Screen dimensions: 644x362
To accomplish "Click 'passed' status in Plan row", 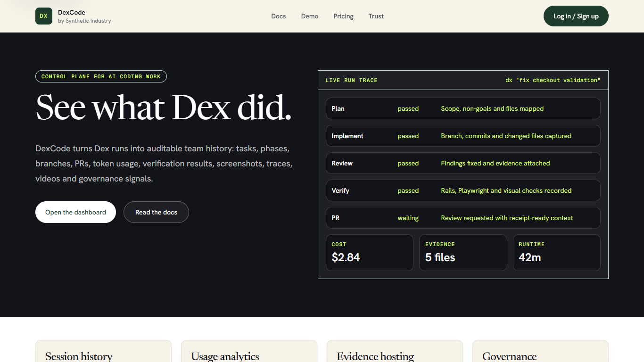I will 408,108.
